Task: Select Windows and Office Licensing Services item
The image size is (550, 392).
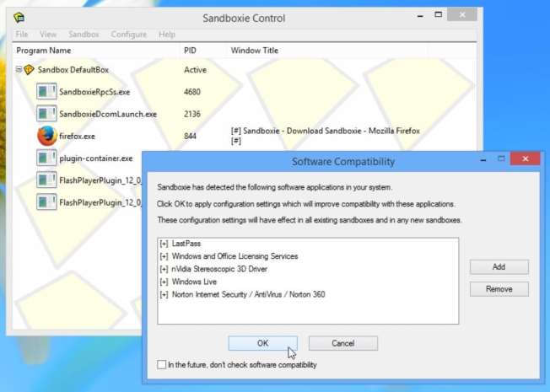Action: 235,256
